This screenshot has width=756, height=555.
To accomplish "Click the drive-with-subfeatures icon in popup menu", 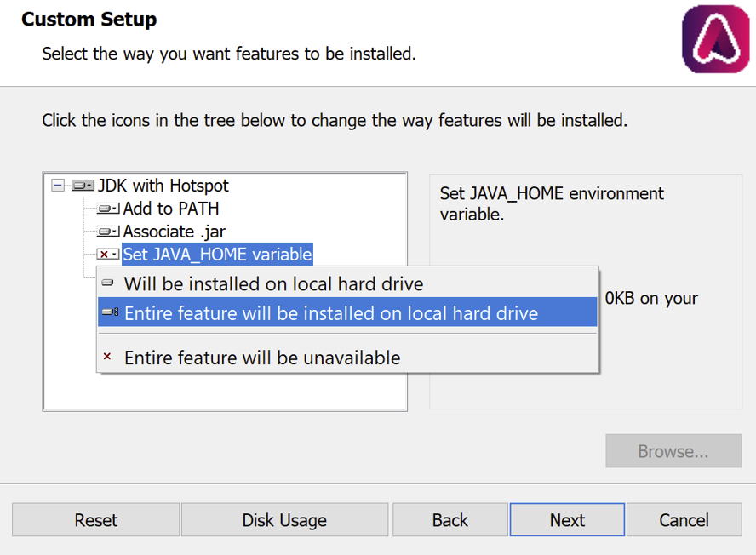I will pyautogui.click(x=110, y=312).
